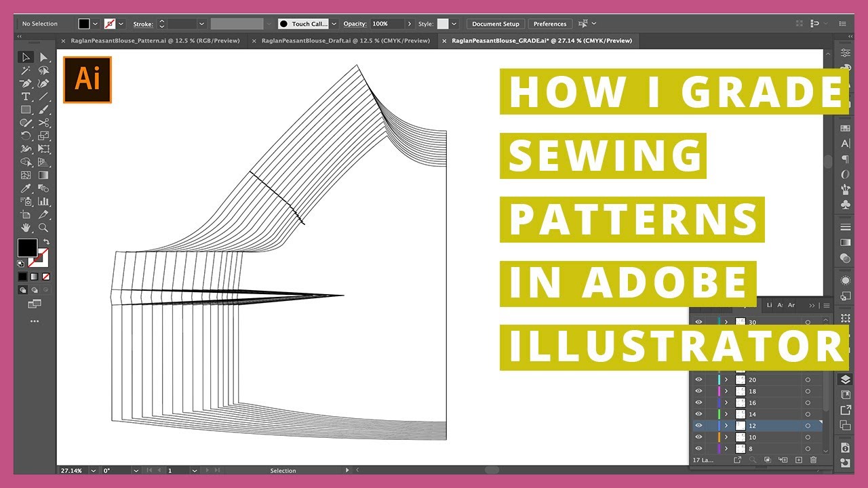Select the Scissors tool
The image size is (868, 488).
coord(43,123)
